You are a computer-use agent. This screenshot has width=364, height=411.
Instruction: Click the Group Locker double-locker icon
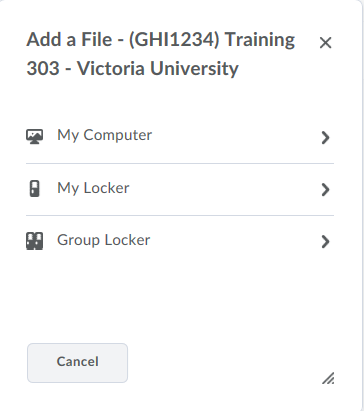[34, 241]
